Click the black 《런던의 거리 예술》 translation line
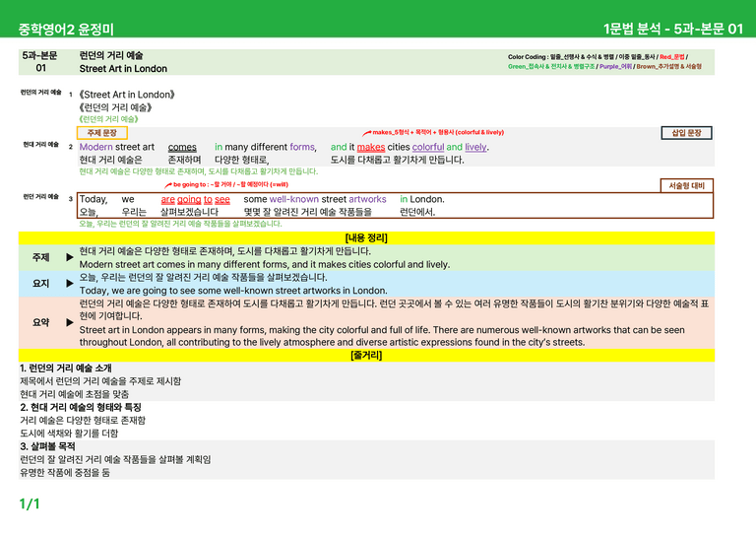756x535 pixels. coord(116,107)
